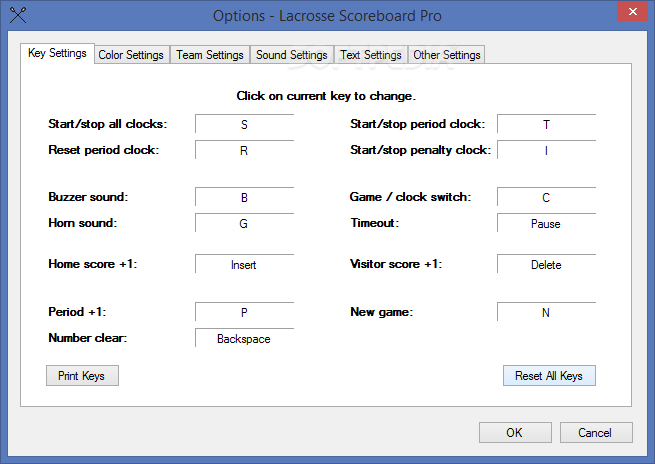
Task: Click the 'Number clear:' label
Action: point(88,338)
